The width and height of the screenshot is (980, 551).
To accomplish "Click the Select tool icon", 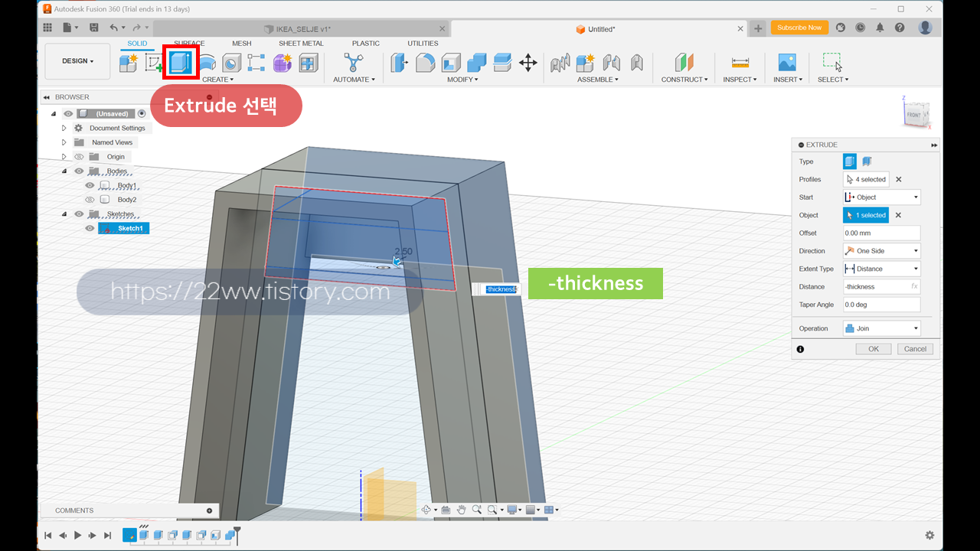I will pos(832,62).
